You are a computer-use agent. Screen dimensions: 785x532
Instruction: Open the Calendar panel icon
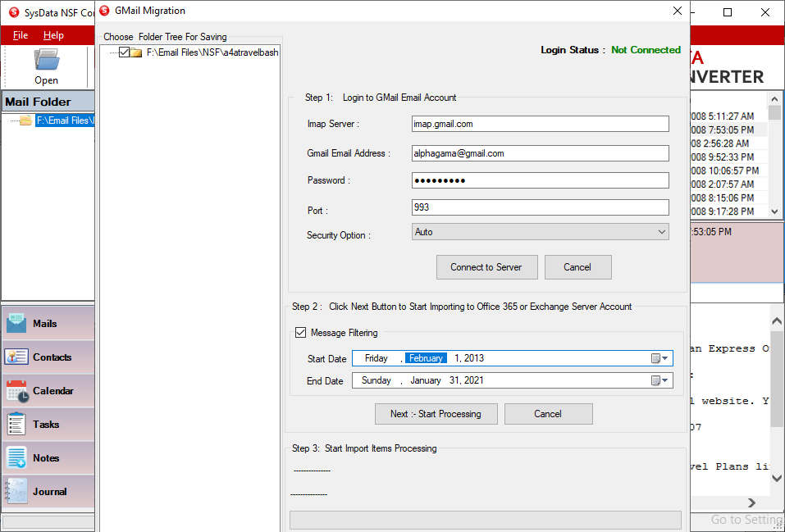(17, 391)
